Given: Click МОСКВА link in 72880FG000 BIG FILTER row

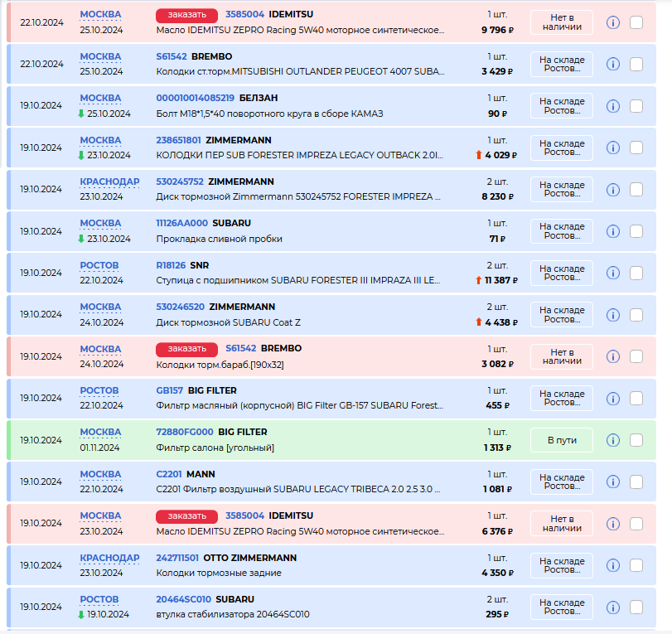Looking at the screenshot, I should click(100, 432).
